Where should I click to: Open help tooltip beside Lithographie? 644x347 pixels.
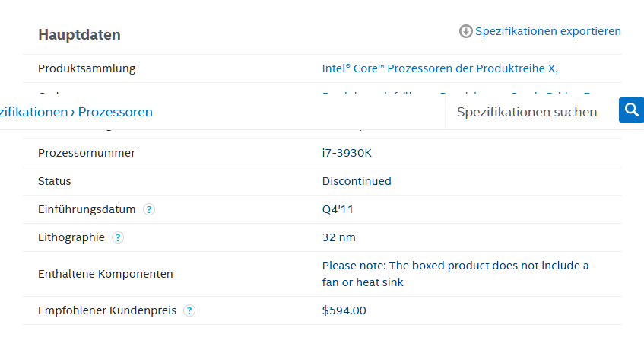tap(118, 237)
